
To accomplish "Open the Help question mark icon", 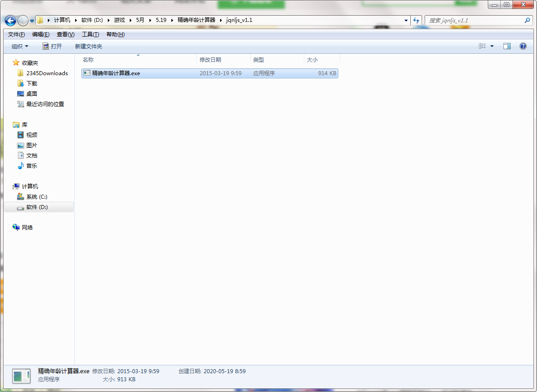I will coord(523,46).
